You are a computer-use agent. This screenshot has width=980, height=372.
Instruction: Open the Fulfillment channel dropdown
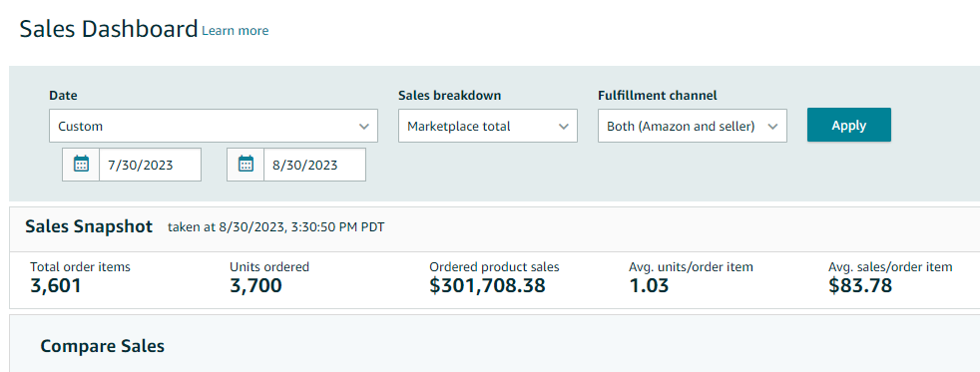pos(692,126)
